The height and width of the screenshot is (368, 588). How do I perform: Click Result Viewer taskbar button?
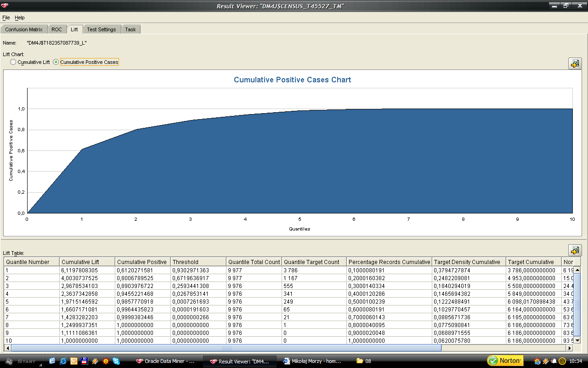point(239,361)
